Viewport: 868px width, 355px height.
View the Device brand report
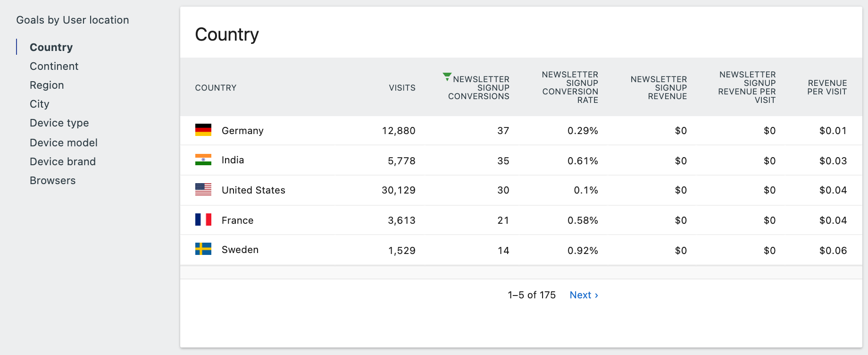click(x=62, y=161)
